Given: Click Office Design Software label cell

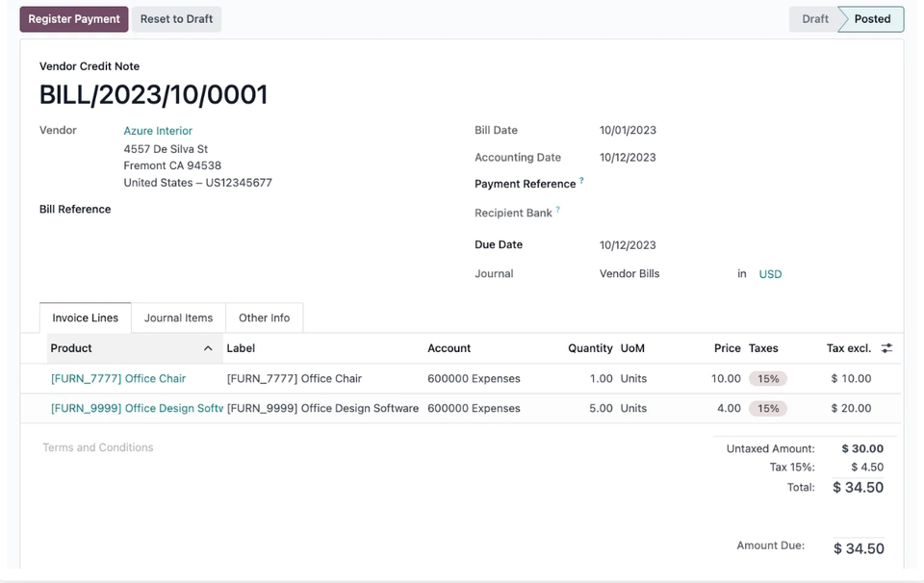Looking at the screenshot, I should pos(322,408).
